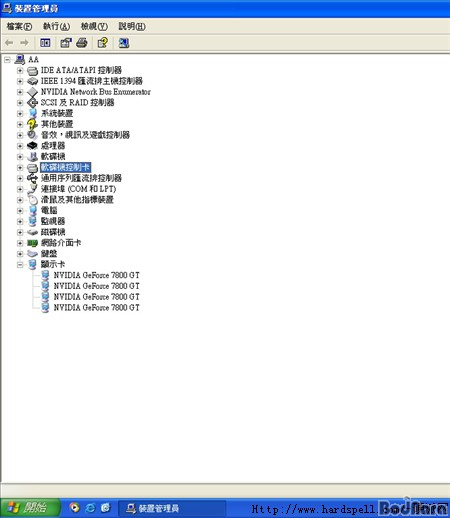Click the 軟碟機 floppy drive icon
Viewport: 450px width, 518px height.
tap(33, 156)
